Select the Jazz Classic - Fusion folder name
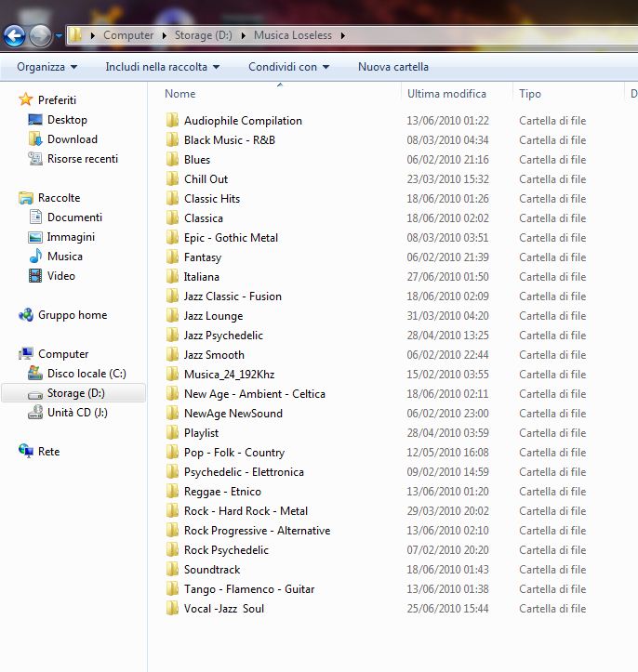Image resolution: width=638 pixels, height=672 pixels. pyautogui.click(x=233, y=296)
